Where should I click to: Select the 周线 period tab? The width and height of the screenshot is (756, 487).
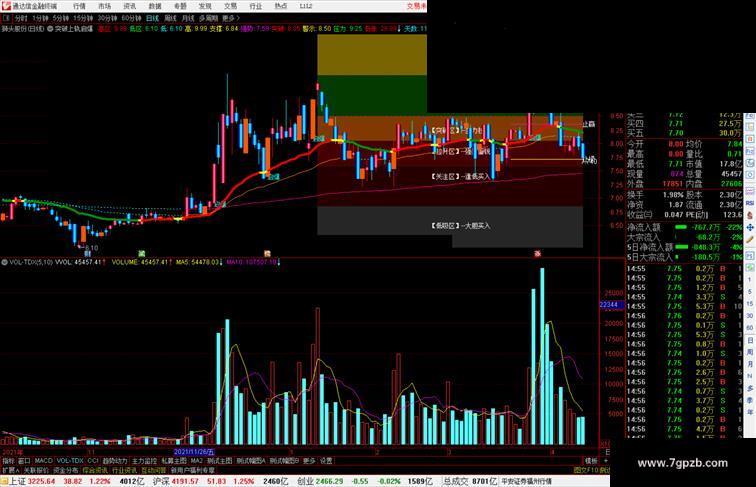(170, 18)
